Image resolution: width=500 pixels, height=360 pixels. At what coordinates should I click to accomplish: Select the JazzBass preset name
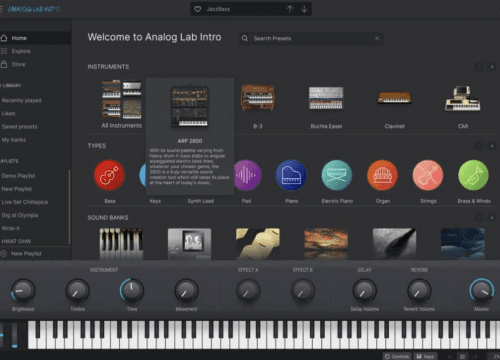(x=218, y=9)
